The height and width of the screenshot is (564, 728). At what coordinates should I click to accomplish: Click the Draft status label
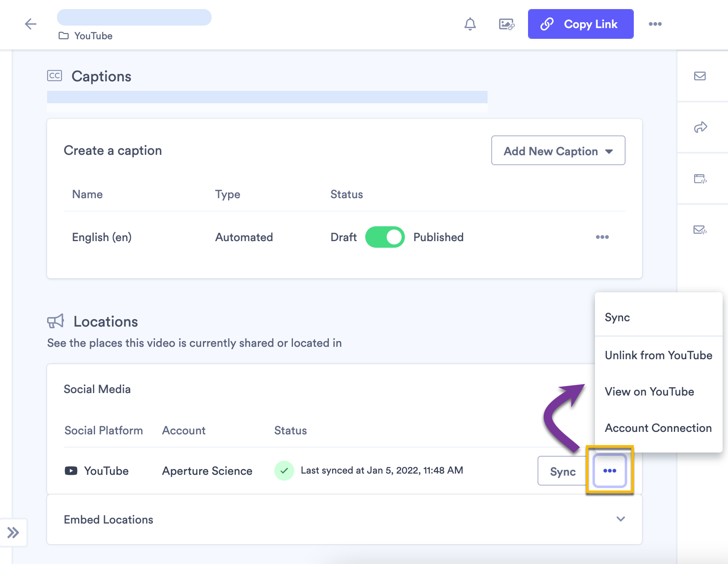(x=344, y=237)
